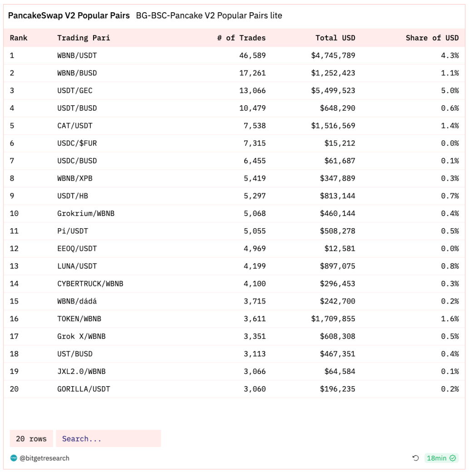Sort by Total USD column header
The height and width of the screenshot is (476, 469).
pos(335,38)
